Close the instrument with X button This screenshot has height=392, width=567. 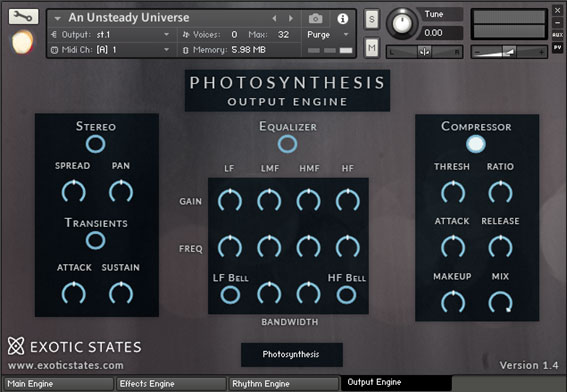(558, 10)
